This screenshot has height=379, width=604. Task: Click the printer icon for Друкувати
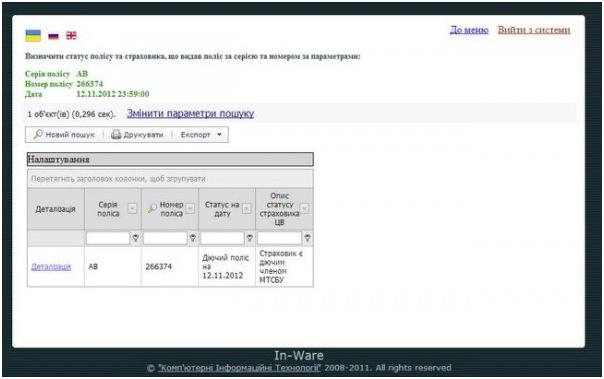coord(116,134)
